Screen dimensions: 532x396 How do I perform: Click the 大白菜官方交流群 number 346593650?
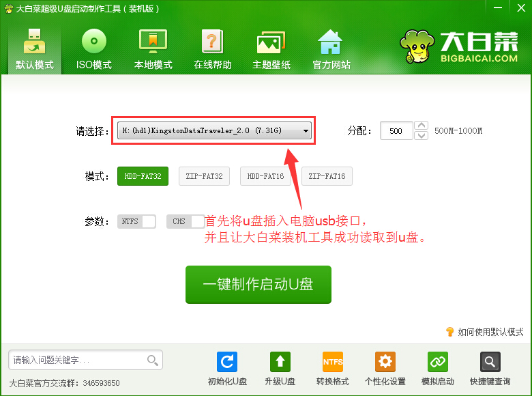(101, 384)
